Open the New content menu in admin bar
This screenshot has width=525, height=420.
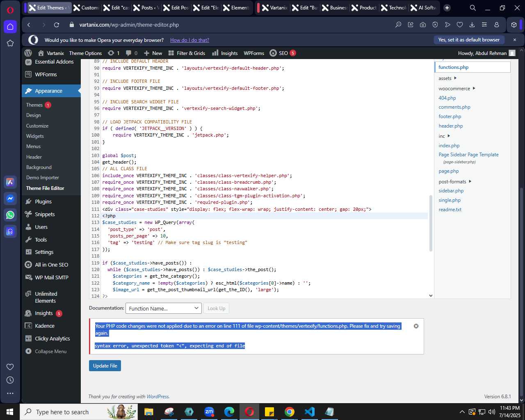(153, 53)
